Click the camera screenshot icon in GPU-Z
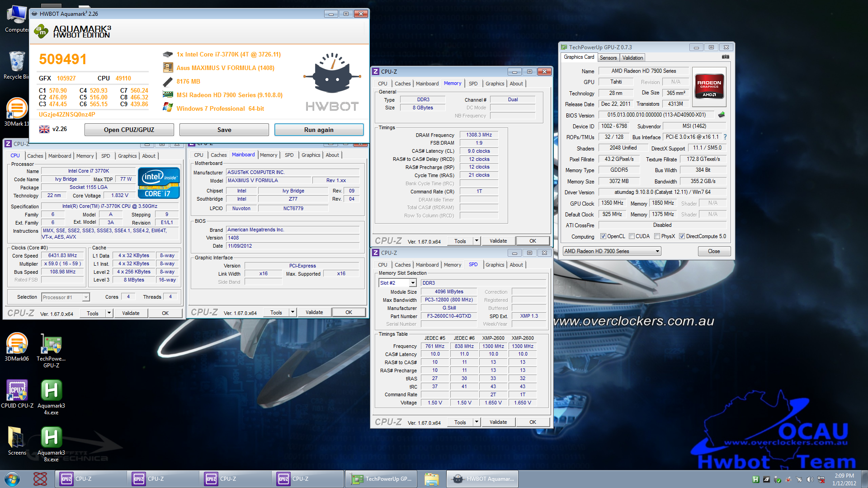 (725, 57)
